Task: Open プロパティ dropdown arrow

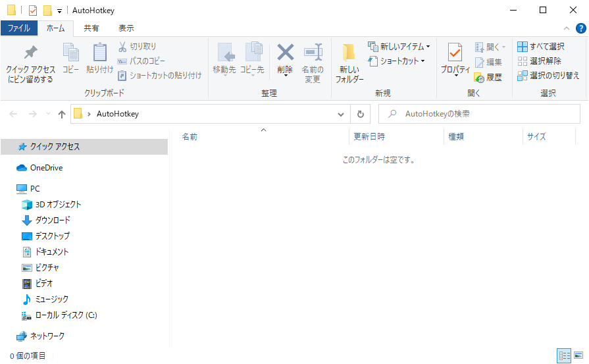Action: click(x=456, y=76)
